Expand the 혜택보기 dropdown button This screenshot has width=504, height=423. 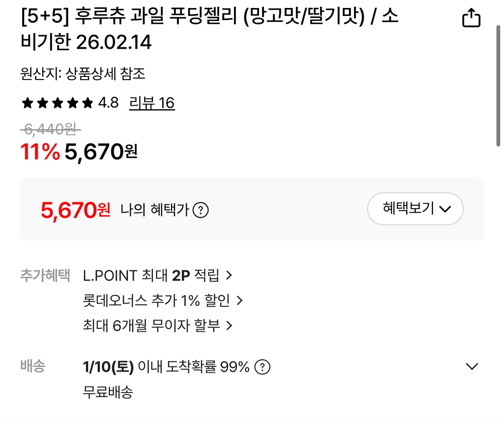415,209
